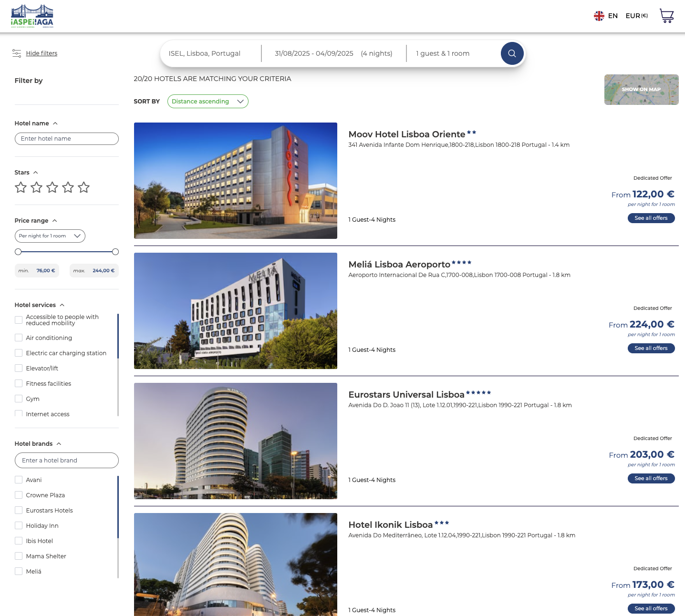
Task: Select the Avani brand checkbox
Action: pyautogui.click(x=19, y=480)
